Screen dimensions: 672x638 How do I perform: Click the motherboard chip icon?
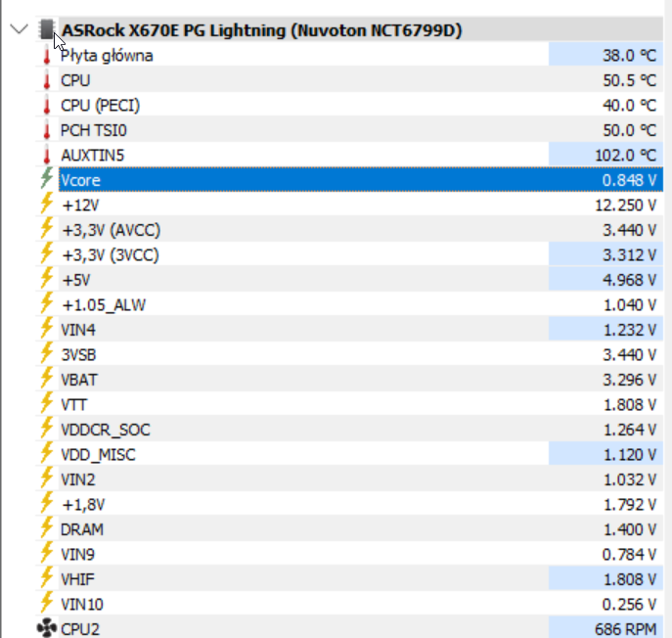point(45,30)
